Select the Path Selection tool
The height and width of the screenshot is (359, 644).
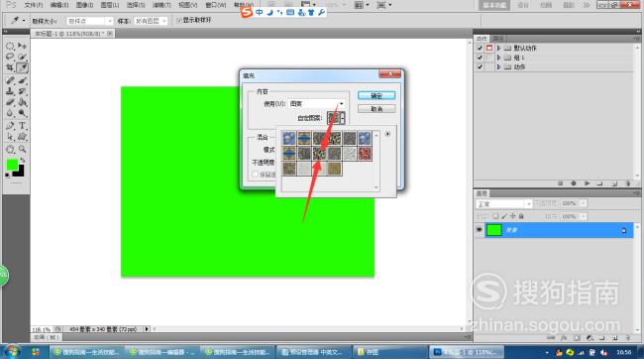10,137
